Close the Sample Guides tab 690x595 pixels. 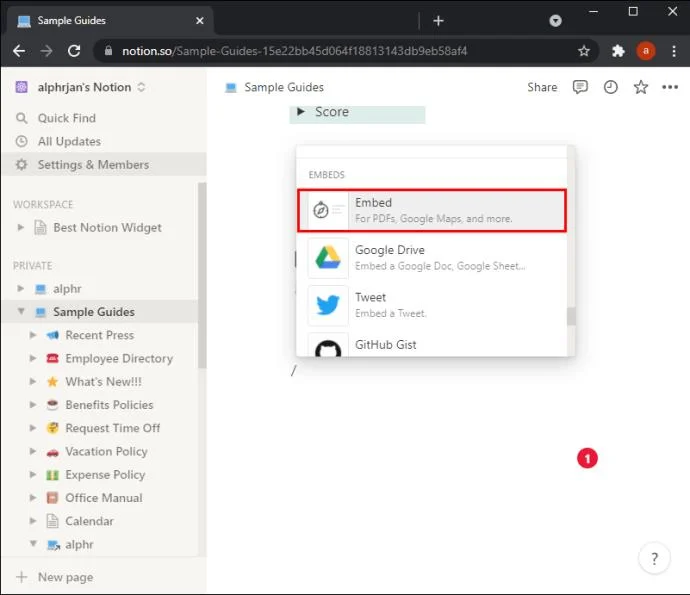199,21
